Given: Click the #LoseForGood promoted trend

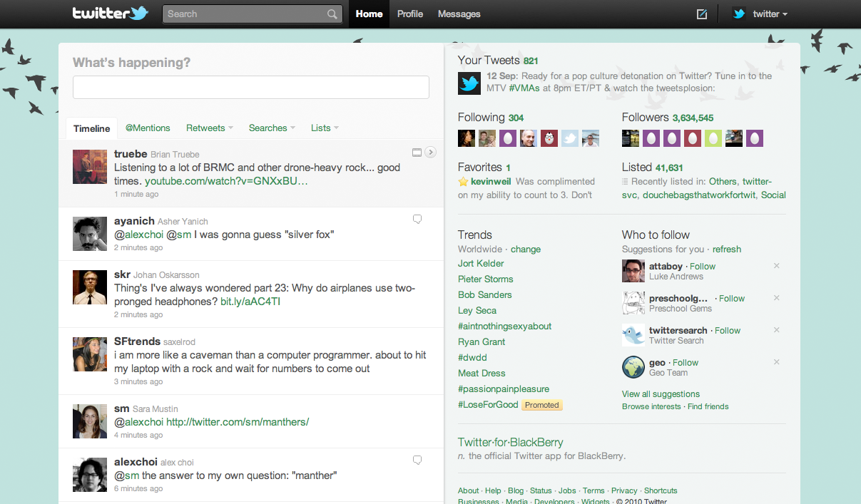Looking at the screenshot, I should tap(488, 404).
